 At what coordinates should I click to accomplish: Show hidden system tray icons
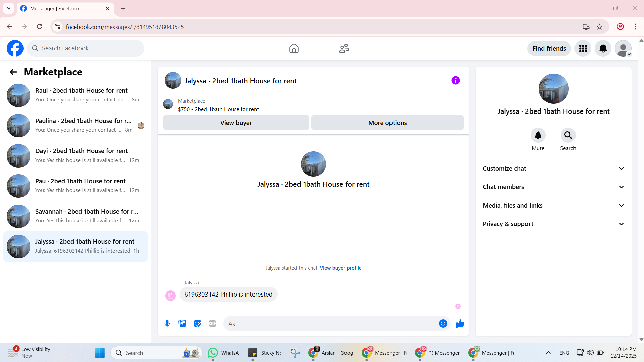tap(548, 353)
